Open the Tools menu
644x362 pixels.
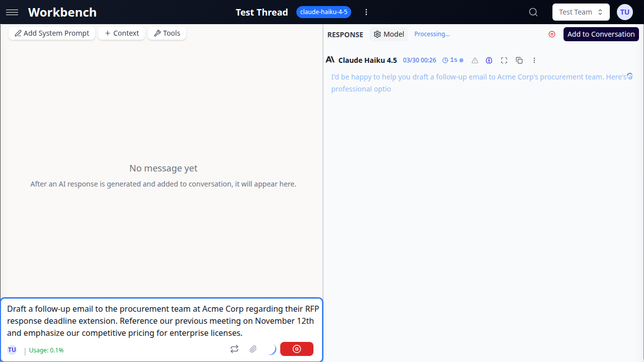coord(167,33)
